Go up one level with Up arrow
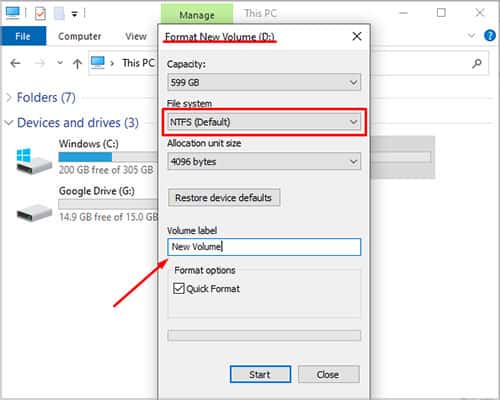Screen dimensions: 500x400 77,63
